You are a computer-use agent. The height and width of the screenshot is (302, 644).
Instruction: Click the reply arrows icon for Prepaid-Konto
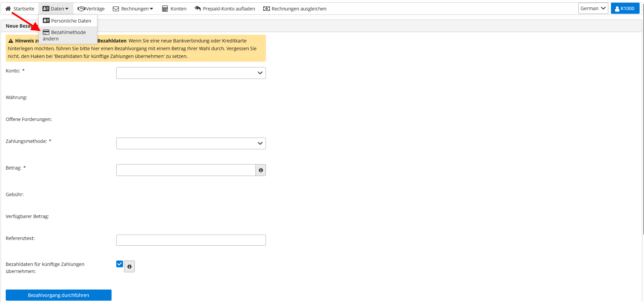point(198,8)
